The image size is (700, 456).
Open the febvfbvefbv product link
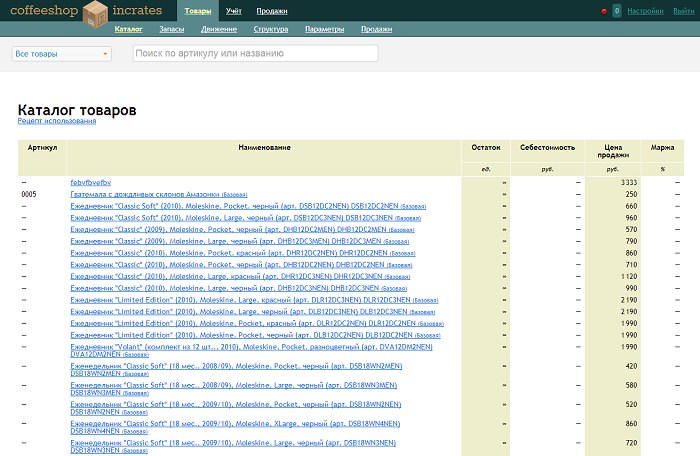click(91, 182)
